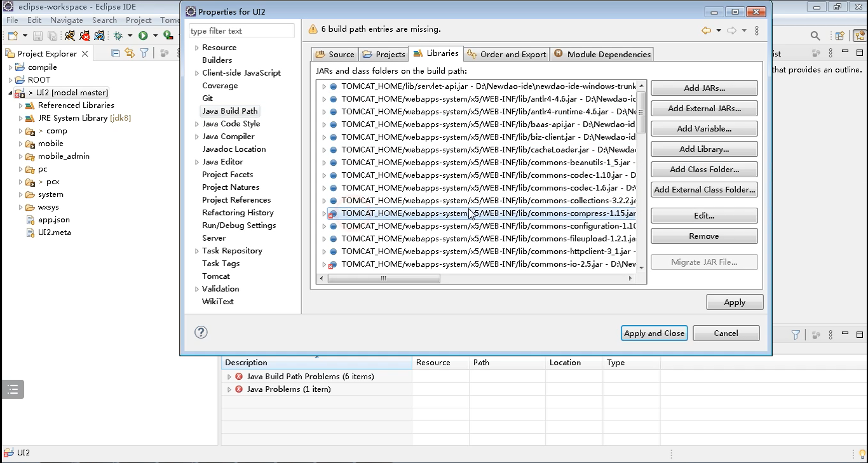The width and height of the screenshot is (868, 463).
Task: Expand Java Build Path Problems group
Action: click(229, 377)
